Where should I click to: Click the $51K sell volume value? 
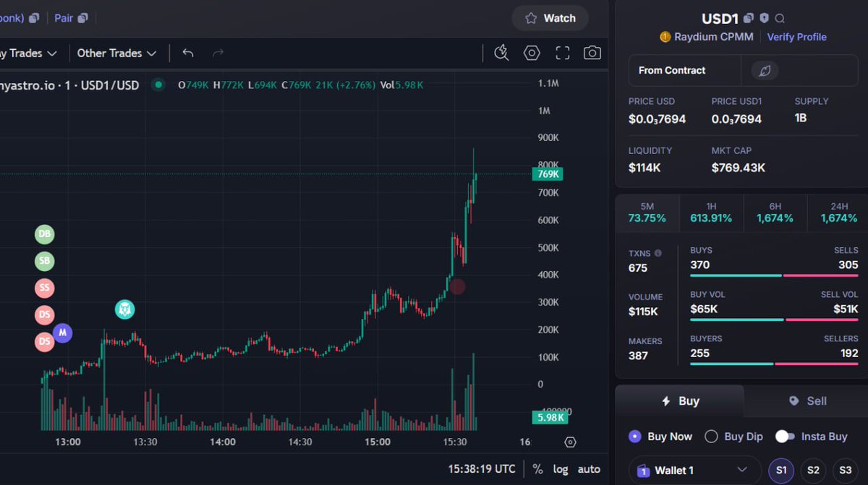(x=846, y=309)
